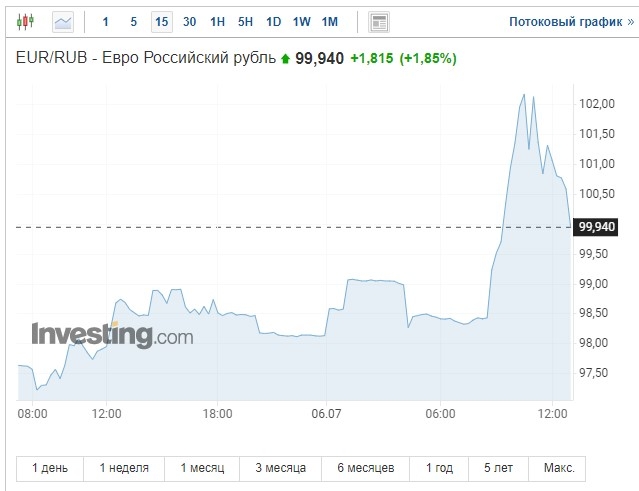
Task: Click the 99,940 current price marker
Action: (598, 227)
